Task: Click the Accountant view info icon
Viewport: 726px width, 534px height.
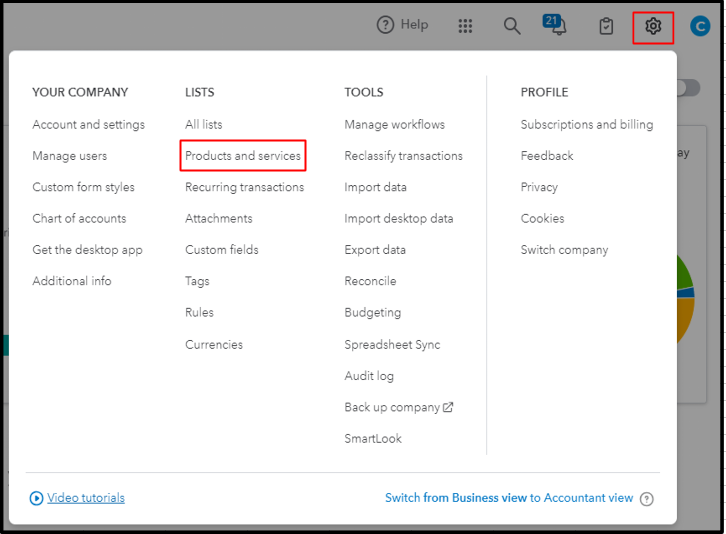Action: tap(647, 499)
